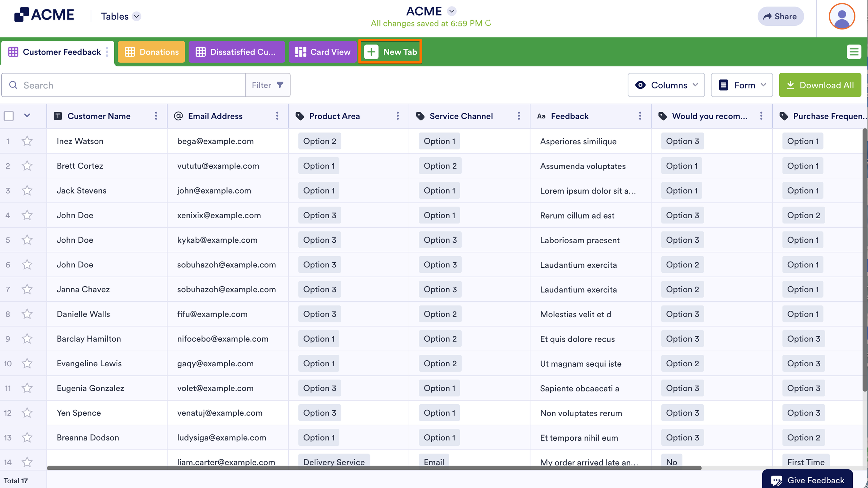Viewport: 868px width, 488px height.
Task: Open Would you recommend column menu dots
Action: point(761,116)
